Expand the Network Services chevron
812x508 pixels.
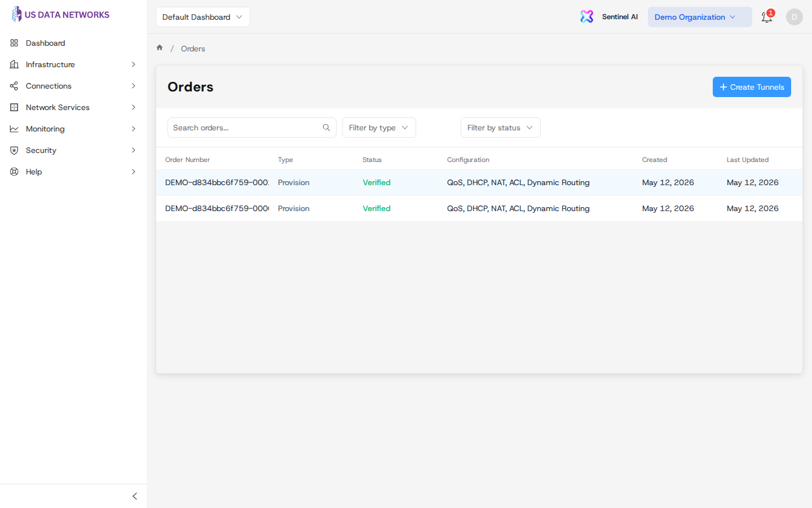coord(134,107)
